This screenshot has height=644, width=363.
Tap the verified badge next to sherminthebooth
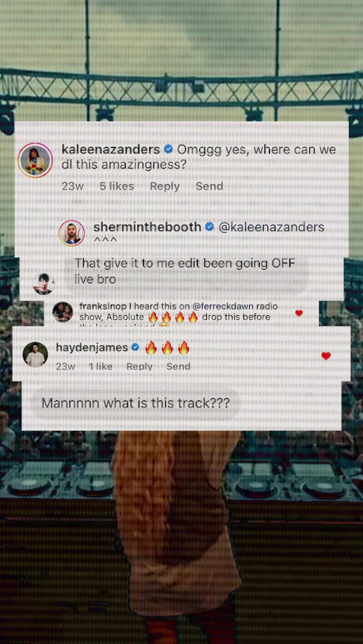[x=210, y=227]
